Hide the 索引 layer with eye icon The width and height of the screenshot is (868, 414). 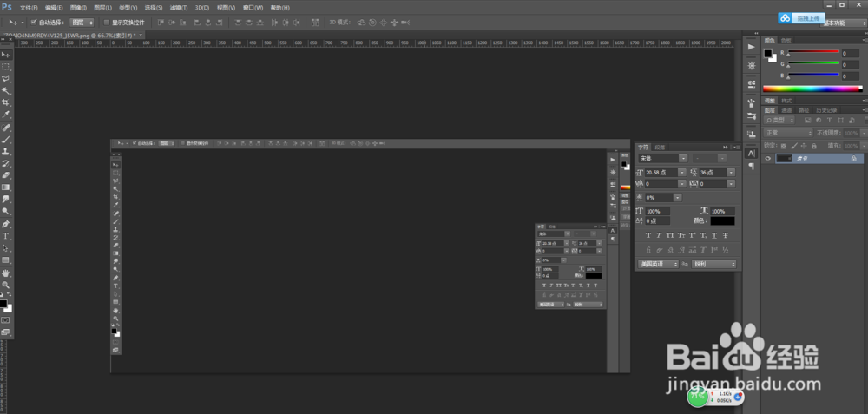point(768,158)
